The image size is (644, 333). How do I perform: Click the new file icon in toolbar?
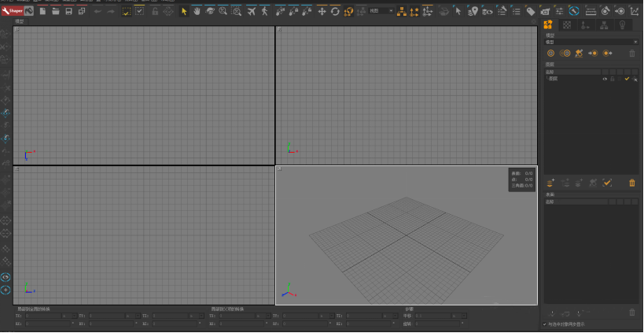(x=43, y=12)
